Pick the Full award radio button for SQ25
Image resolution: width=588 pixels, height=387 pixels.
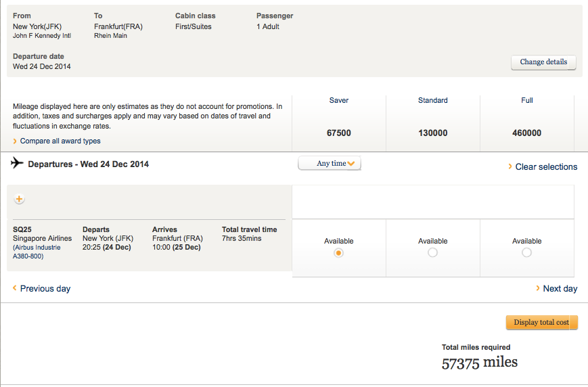point(526,252)
